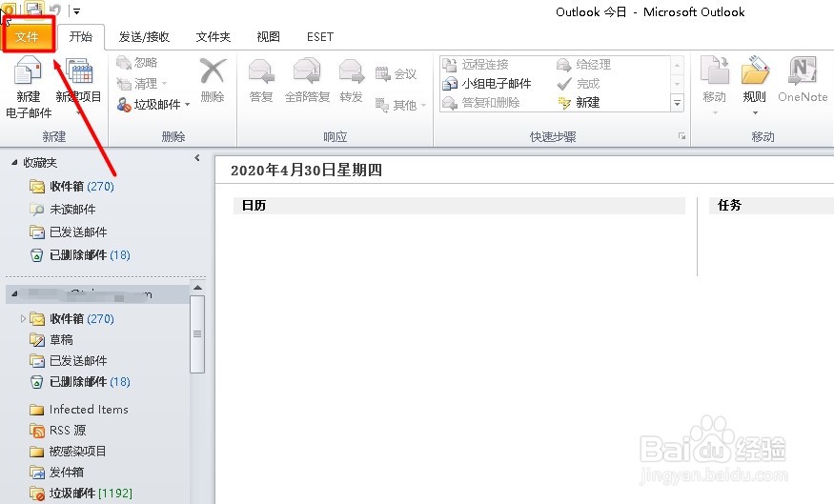Open the RSS 源 folder
The image size is (834, 504).
(58, 430)
